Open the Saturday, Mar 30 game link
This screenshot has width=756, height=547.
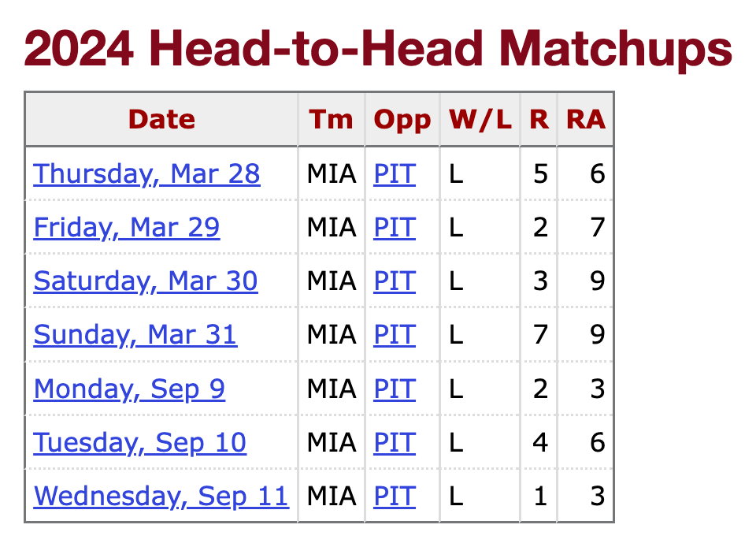146,281
